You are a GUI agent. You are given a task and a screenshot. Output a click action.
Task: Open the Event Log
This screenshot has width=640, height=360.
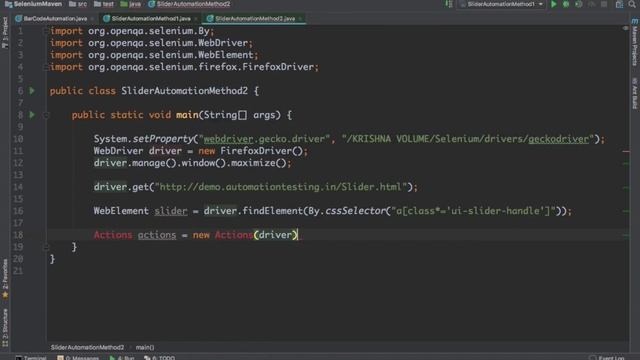607,358
